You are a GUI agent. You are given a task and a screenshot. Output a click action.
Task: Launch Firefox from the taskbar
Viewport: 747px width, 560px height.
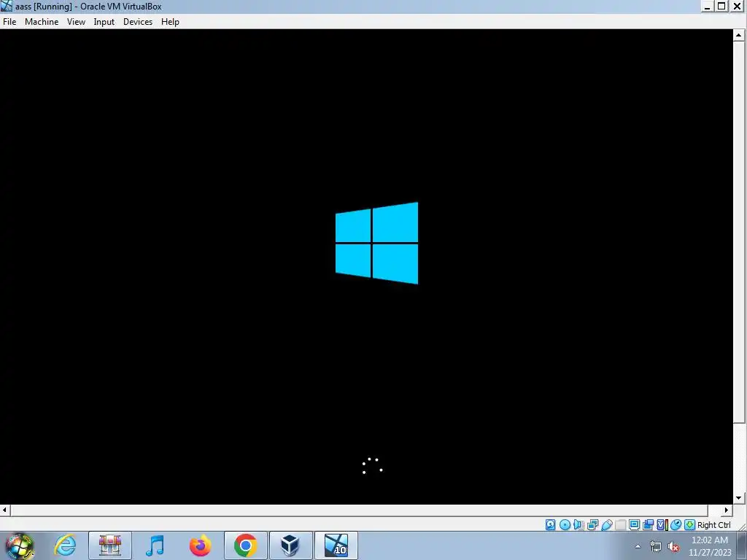point(200,545)
